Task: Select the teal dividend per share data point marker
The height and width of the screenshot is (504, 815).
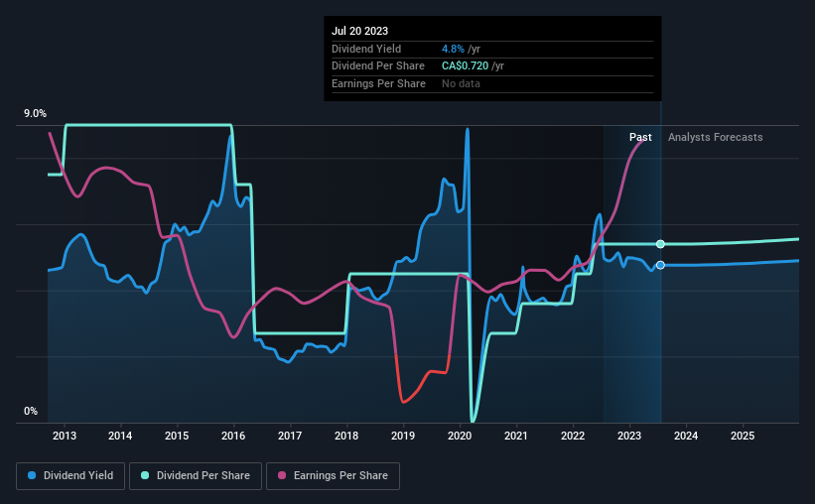Action: click(x=660, y=244)
